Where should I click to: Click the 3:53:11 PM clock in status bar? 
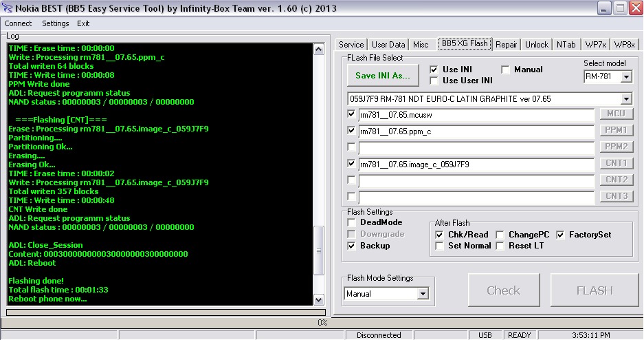pos(590,335)
